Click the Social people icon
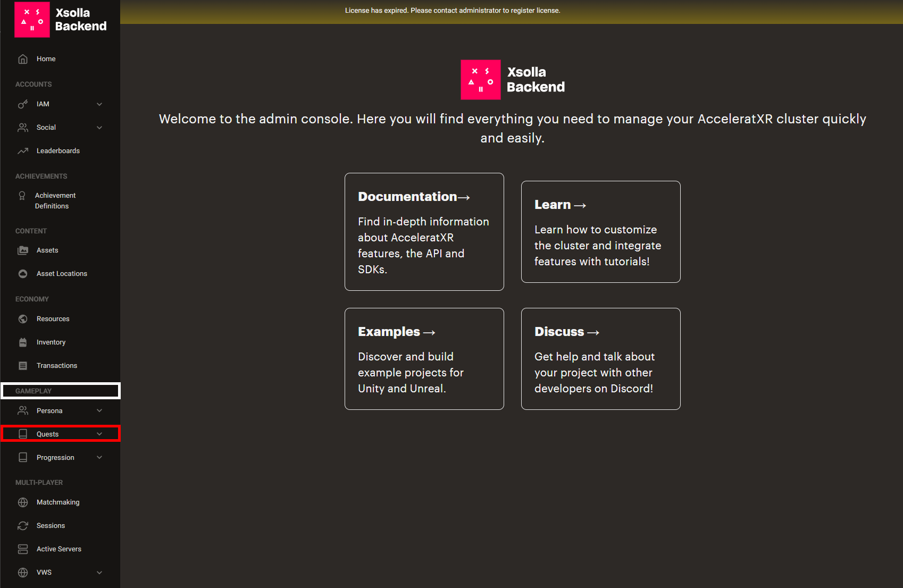 (x=23, y=128)
